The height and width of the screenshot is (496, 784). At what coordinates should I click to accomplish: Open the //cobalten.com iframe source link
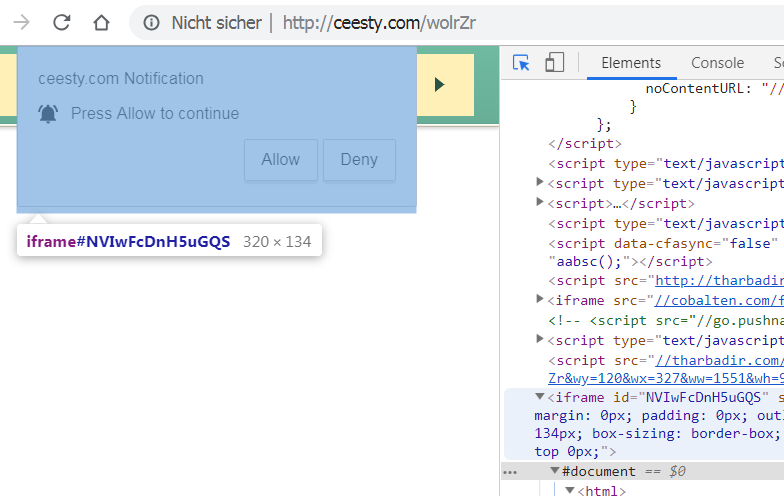[719, 300]
